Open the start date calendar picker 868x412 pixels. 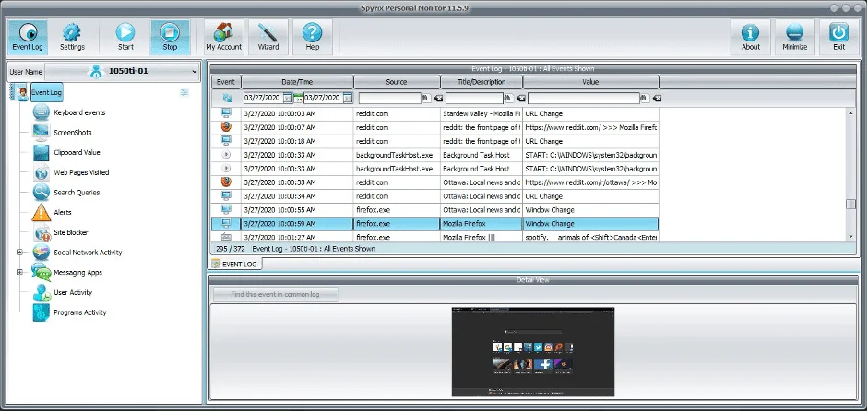tap(288, 99)
